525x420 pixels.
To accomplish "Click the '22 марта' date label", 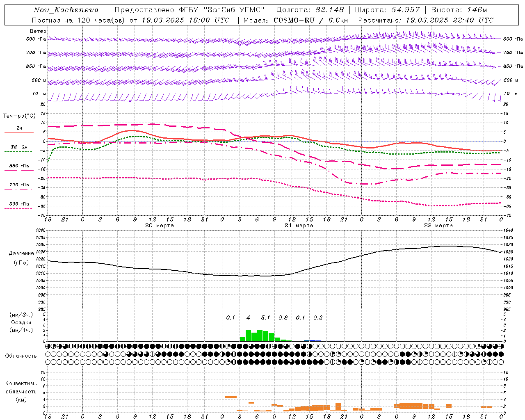I will coord(438,226).
